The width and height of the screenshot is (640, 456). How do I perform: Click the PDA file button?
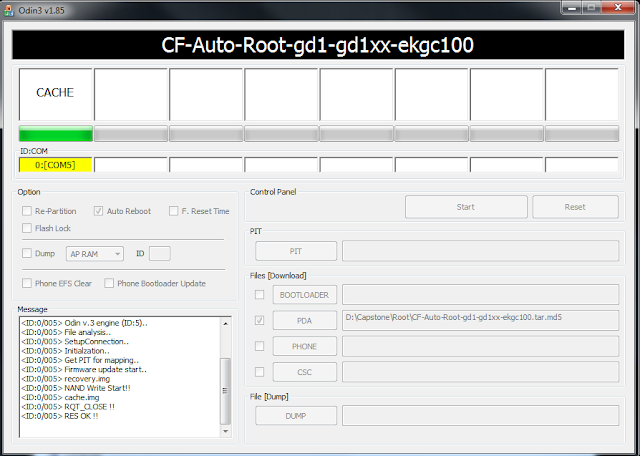coord(304,320)
